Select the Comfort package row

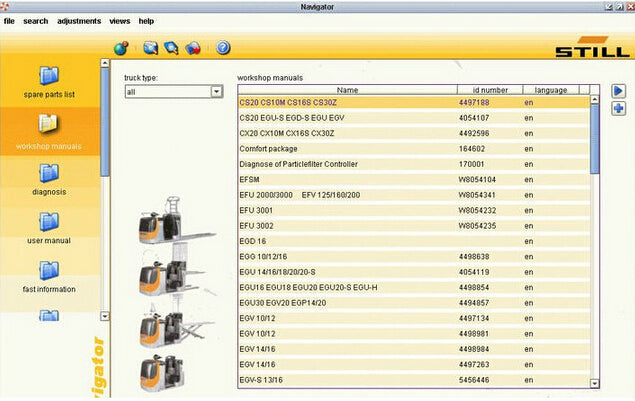point(414,149)
